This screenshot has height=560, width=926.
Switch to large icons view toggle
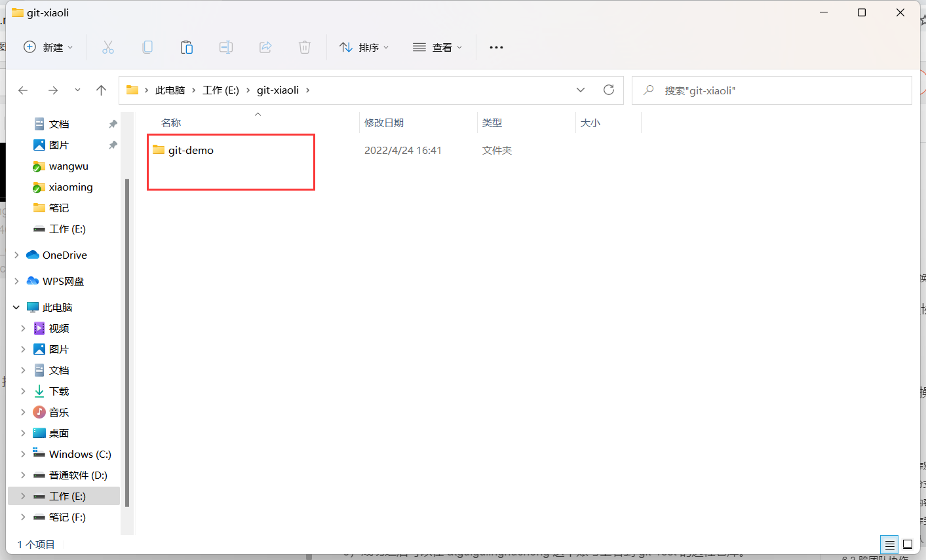click(x=908, y=544)
